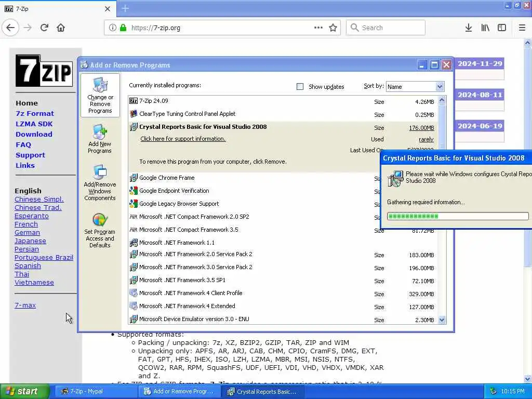Click the 7-Zip 24.09 program icon
The image size is (532, 399).
tap(134, 101)
